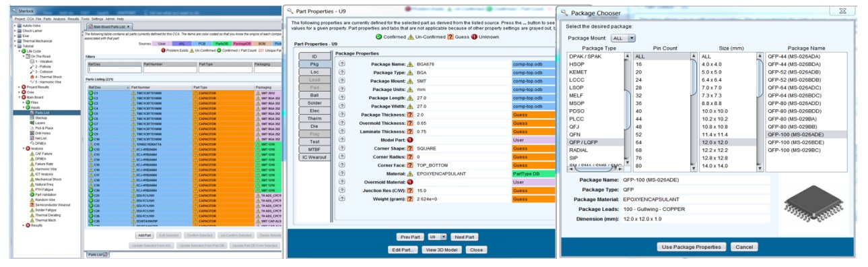Viewport: 868px width, 267px height.
Task: Click the help icon beside Model Part
Action: pos(341,140)
